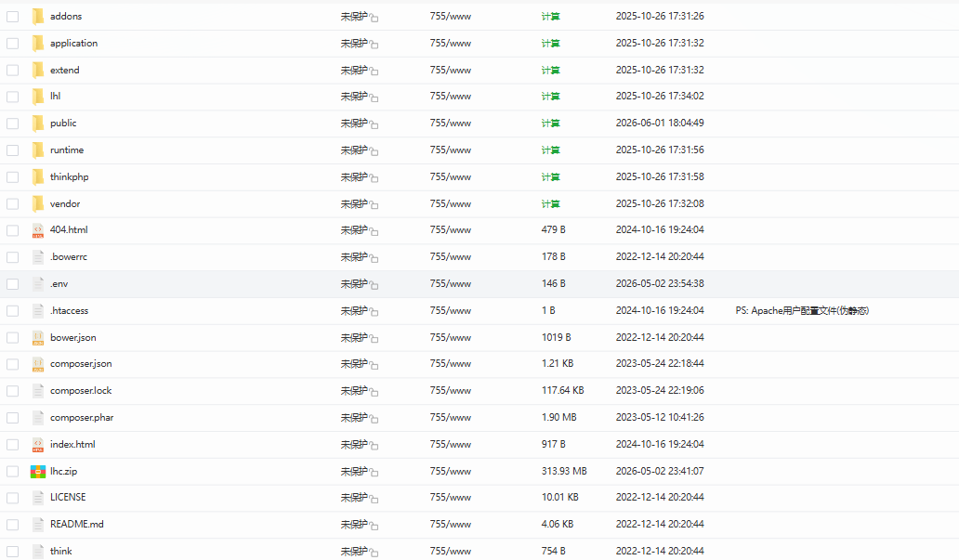Select the .bowerrc file icon
Viewport: 959px width, 560px height.
coord(38,257)
